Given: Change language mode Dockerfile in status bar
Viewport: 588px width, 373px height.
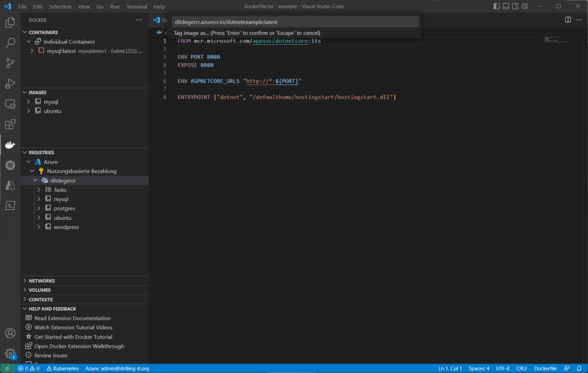Looking at the screenshot, I should pos(546,368).
